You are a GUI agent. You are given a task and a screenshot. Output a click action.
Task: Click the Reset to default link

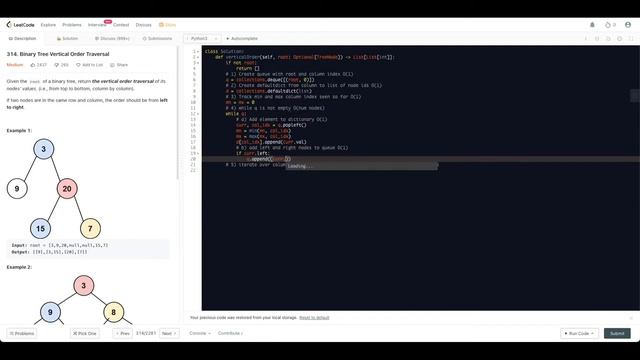[x=314, y=318]
